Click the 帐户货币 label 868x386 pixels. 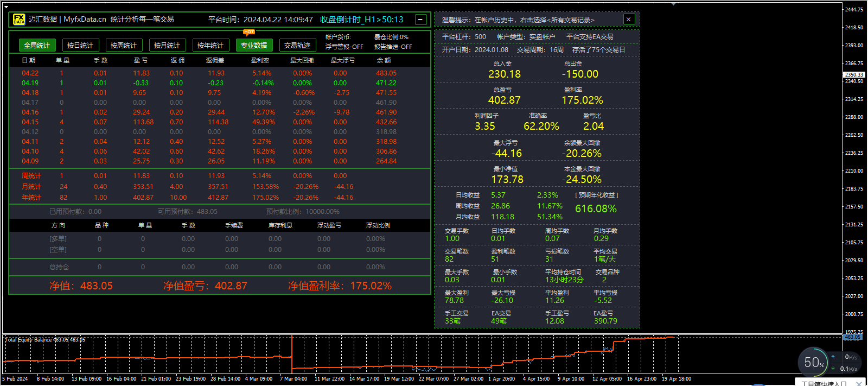coord(338,37)
